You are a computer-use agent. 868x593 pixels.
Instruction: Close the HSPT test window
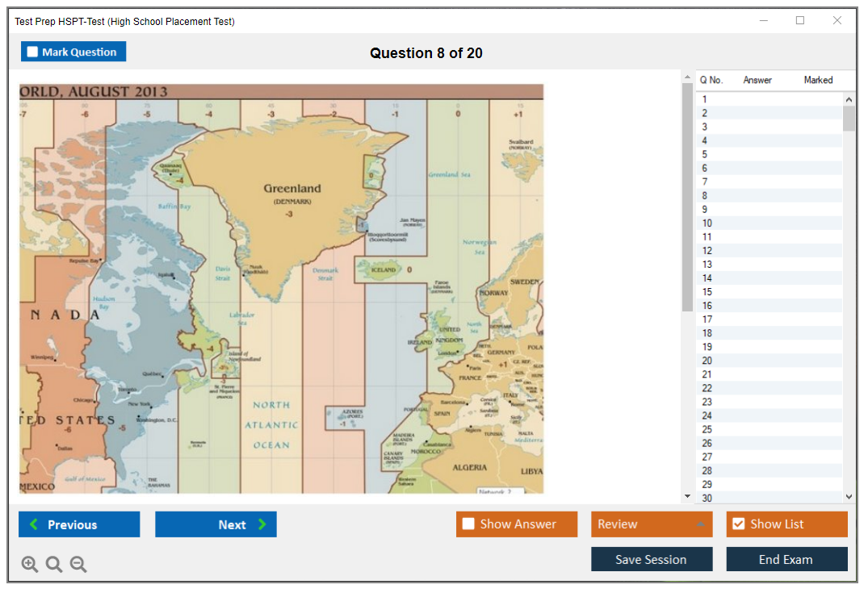[837, 21]
